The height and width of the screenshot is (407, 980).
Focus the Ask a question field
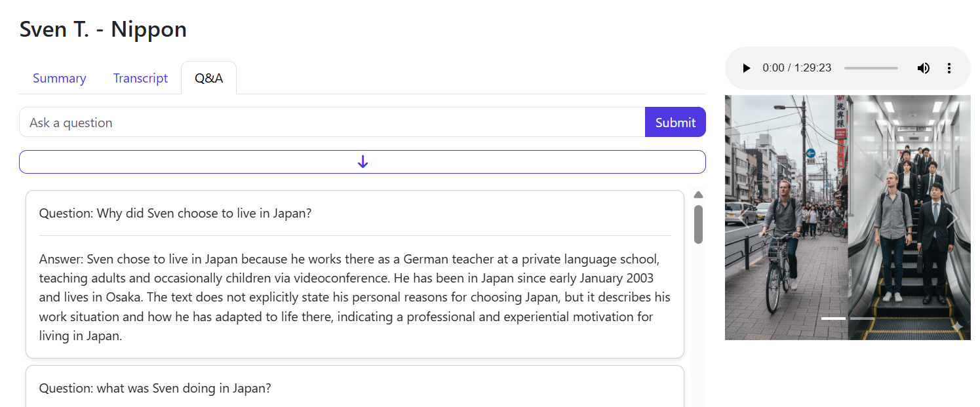click(x=332, y=123)
